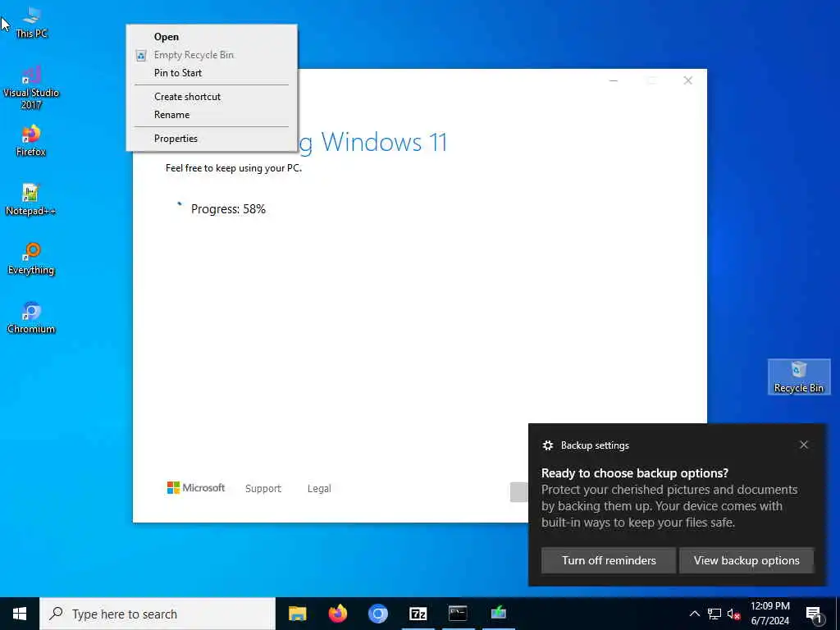The image size is (840, 630).
Task: Select the Firefox desktop shortcut
Action: click(x=31, y=141)
